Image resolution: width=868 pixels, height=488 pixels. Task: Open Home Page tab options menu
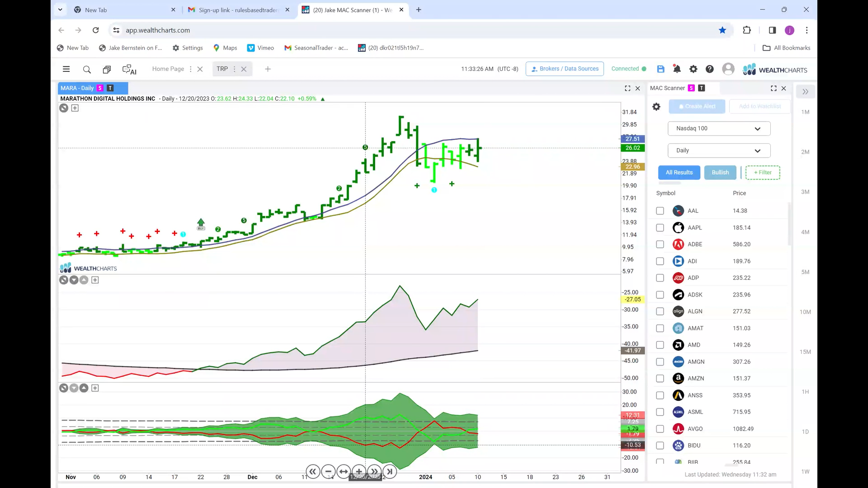190,69
